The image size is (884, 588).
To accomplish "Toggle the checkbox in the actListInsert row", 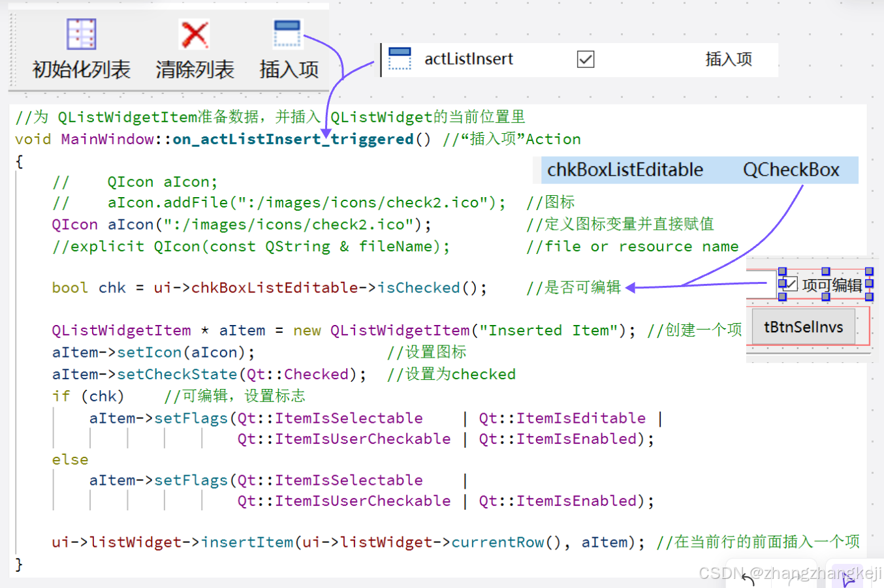I will [586, 59].
